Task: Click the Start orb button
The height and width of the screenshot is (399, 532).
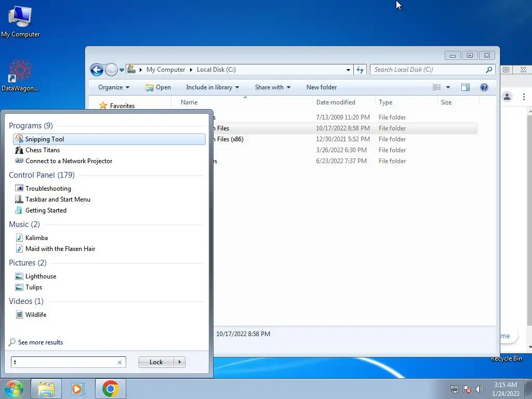Action: [14, 389]
